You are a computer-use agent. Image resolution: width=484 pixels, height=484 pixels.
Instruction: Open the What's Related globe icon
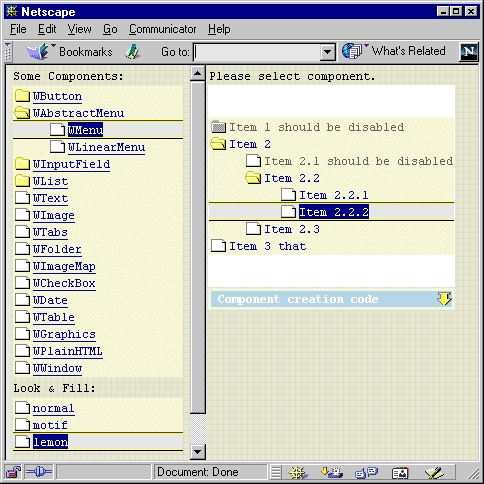click(x=352, y=51)
